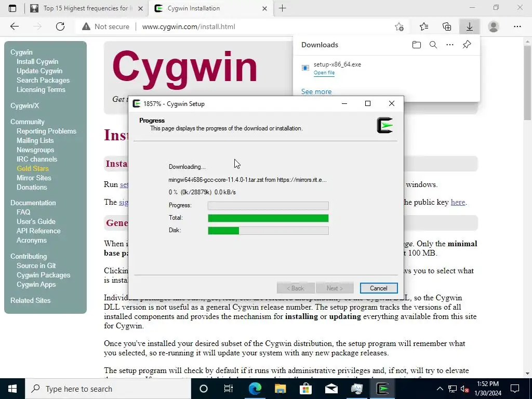Open Mail app from taskbar
The height and width of the screenshot is (399, 532).
[331, 389]
